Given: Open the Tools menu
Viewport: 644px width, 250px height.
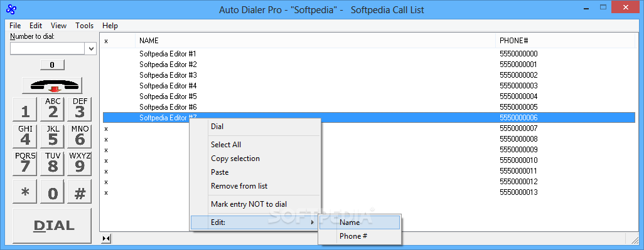Looking at the screenshot, I should tap(85, 26).
